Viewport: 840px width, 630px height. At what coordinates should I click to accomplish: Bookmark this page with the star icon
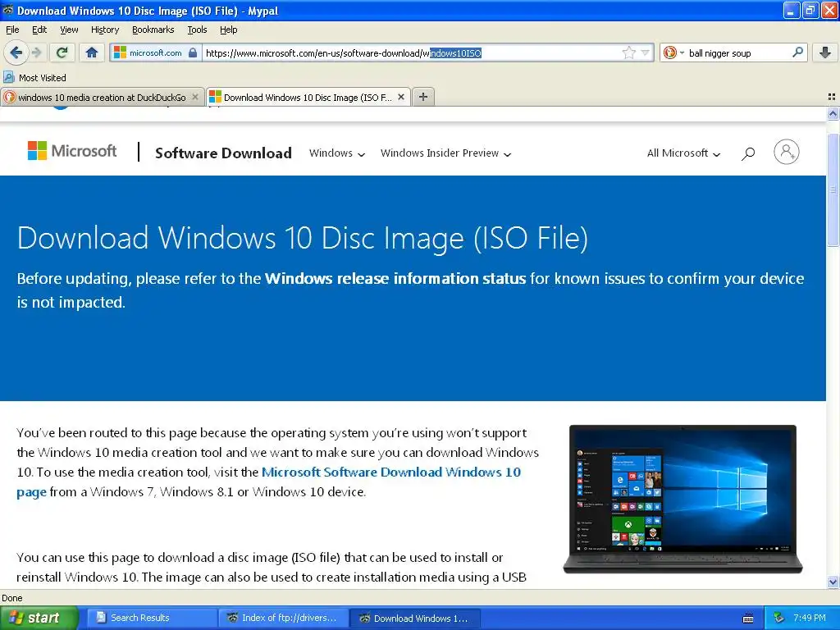[628, 52]
